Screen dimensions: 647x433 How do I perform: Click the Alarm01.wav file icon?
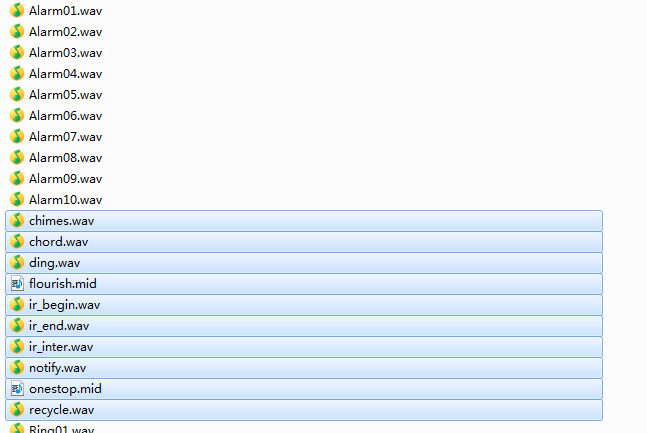coord(17,10)
